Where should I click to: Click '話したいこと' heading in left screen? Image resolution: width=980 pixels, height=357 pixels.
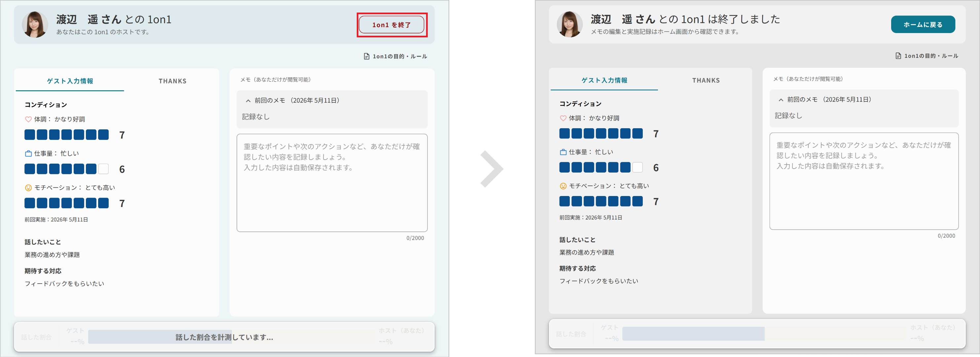pyautogui.click(x=43, y=242)
